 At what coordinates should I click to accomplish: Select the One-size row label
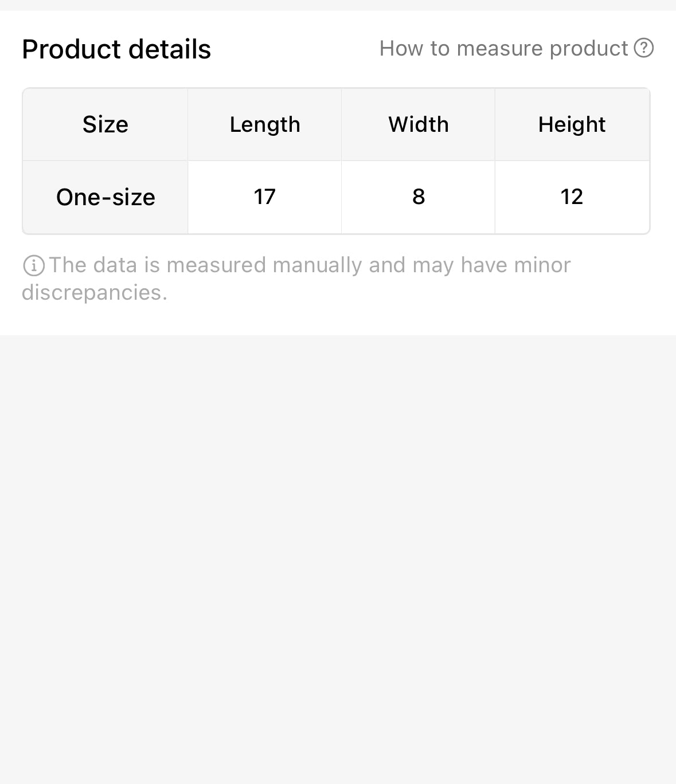tap(105, 197)
